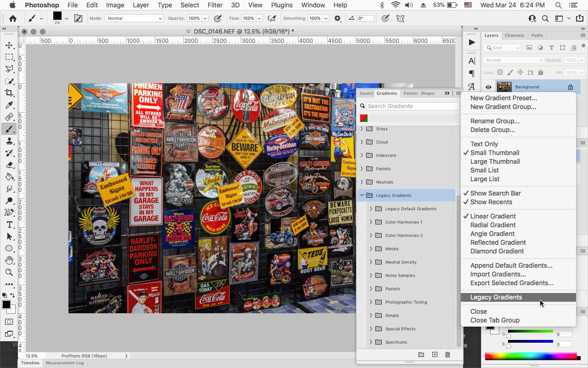
Task: Open the Filter menu
Action: point(215,5)
